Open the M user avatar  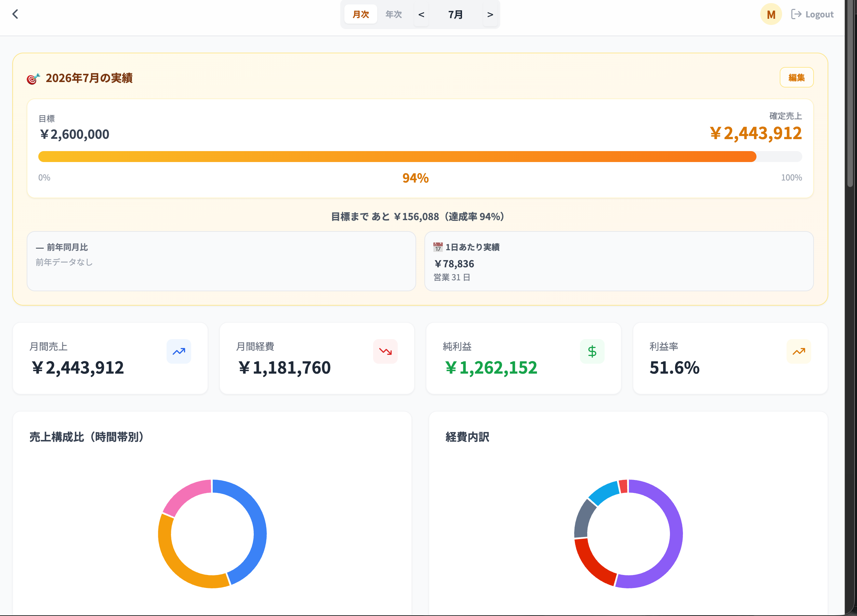[771, 14]
